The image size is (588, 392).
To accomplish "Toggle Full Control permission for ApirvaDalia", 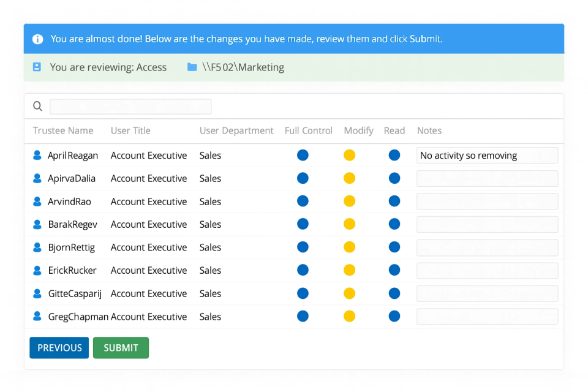I will tap(303, 178).
